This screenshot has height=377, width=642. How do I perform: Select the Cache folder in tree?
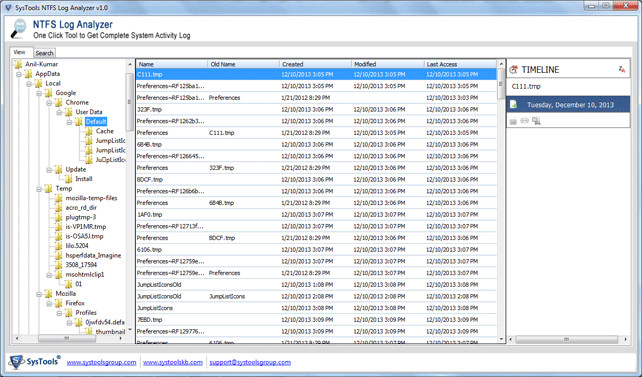[104, 131]
